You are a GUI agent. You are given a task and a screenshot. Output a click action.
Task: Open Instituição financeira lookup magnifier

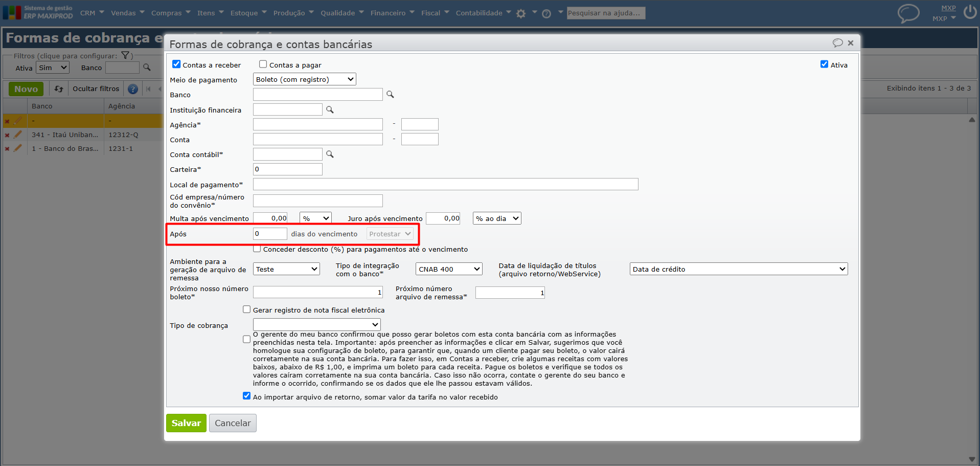tap(330, 109)
